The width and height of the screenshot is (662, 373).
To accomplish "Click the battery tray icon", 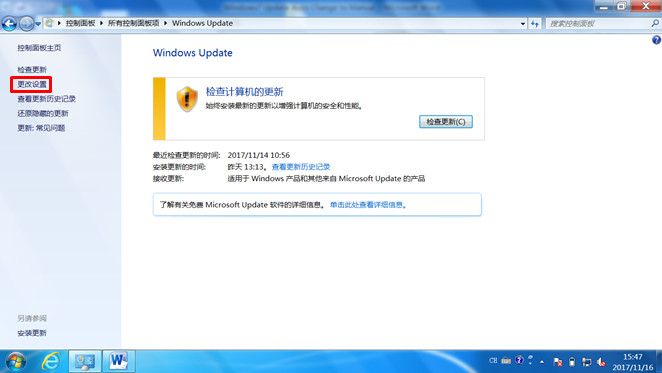I will tap(572, 362).
